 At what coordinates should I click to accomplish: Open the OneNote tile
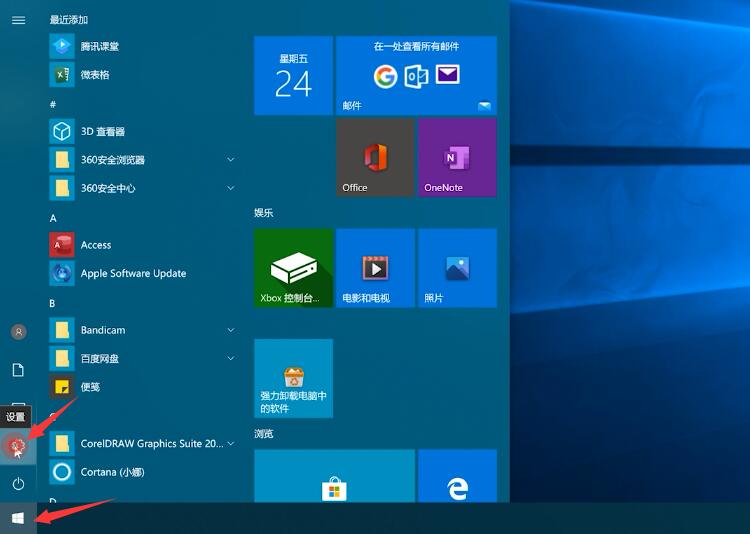pyautogui.click(x=457, y=157)
